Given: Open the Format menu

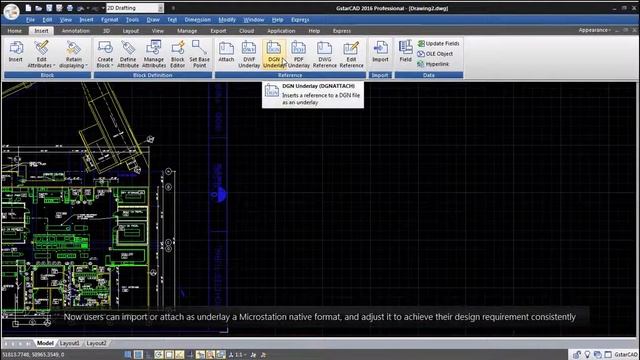Looking at the screenshot, I should [109, 20].
